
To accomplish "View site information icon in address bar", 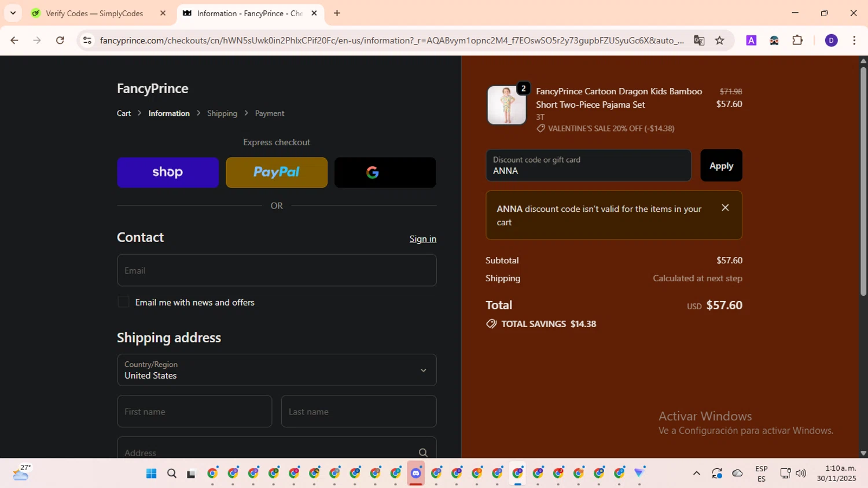I will pyautogui.click(x=87, y=41).
